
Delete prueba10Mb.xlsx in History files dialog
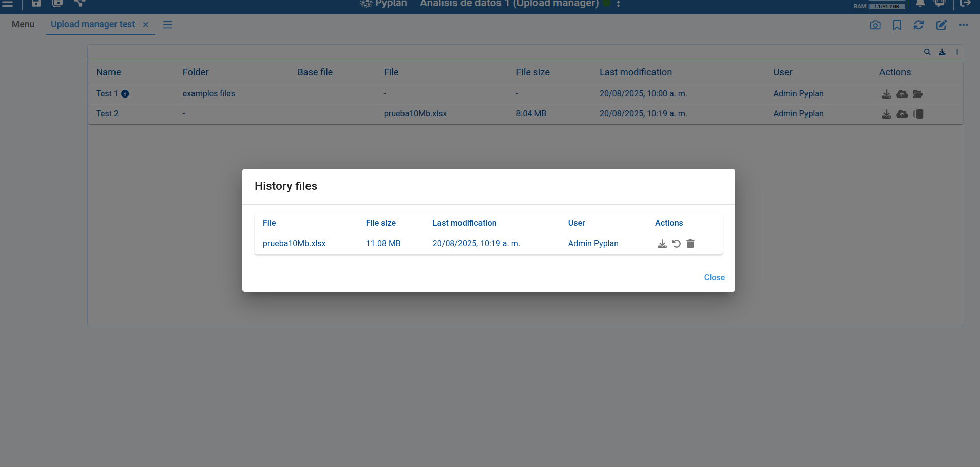pos(690,244)
